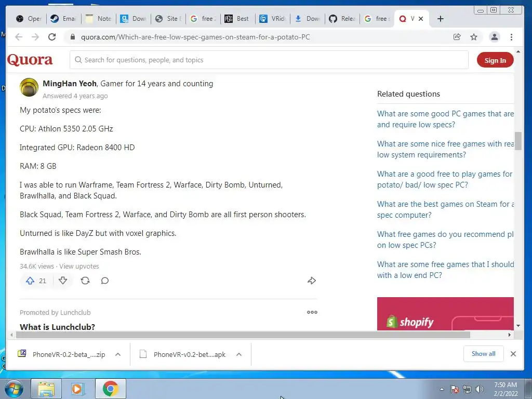Open 'free games that I should' question
This screenshot has width=532, height=399.
tap(445, 270)
